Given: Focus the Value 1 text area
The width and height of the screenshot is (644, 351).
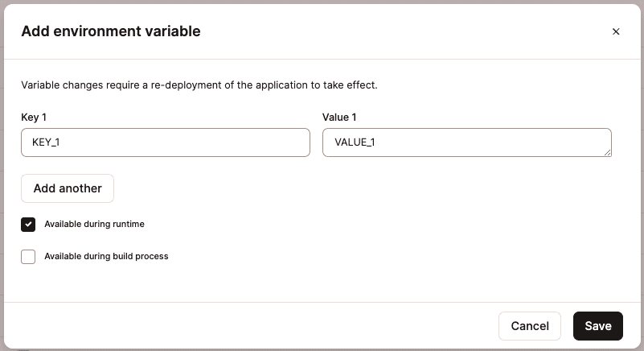Looking at the screenshot, I should click(466, 142).
